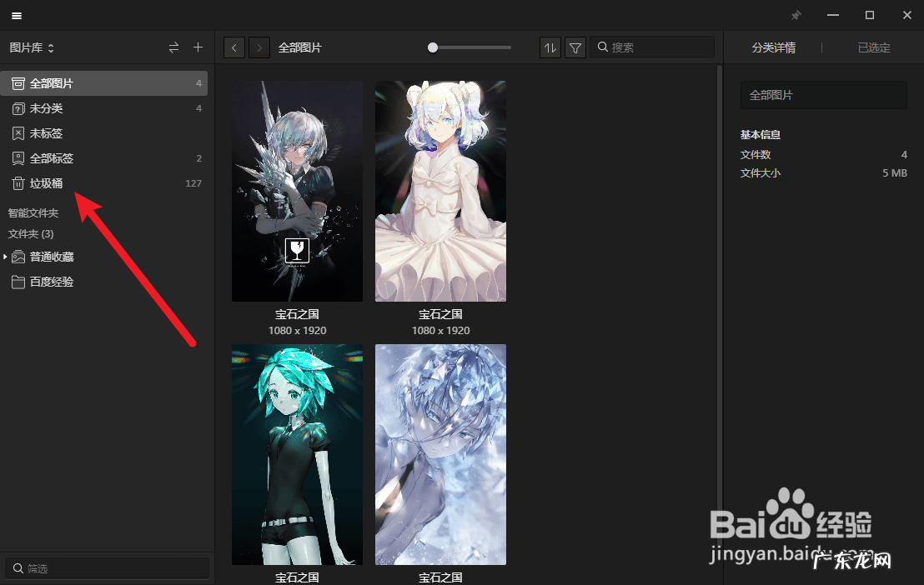
Task: Open the 未标签 category
Action: click(x=46, y=133)
